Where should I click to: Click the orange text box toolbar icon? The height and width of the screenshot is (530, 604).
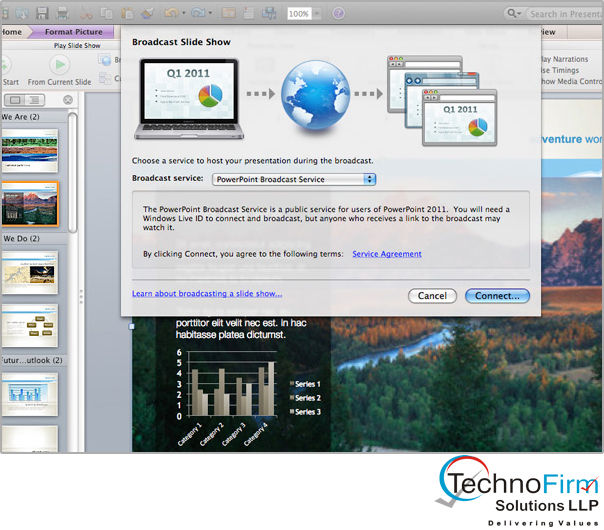pos(228,14)
